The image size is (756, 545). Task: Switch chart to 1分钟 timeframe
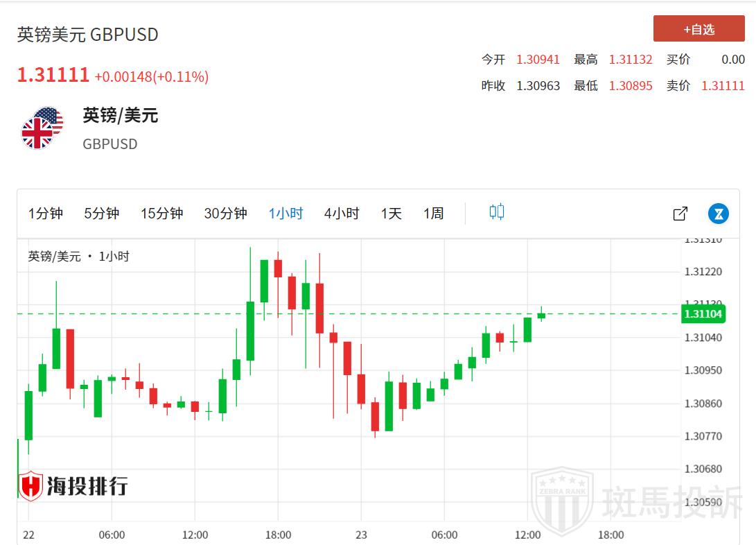[x=46, y=214]
